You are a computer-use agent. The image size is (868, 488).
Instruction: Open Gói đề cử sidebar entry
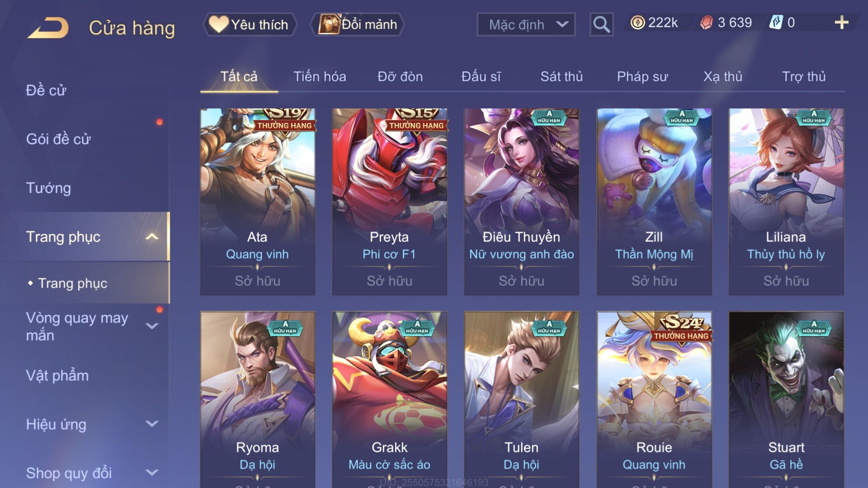click(58, 139)
